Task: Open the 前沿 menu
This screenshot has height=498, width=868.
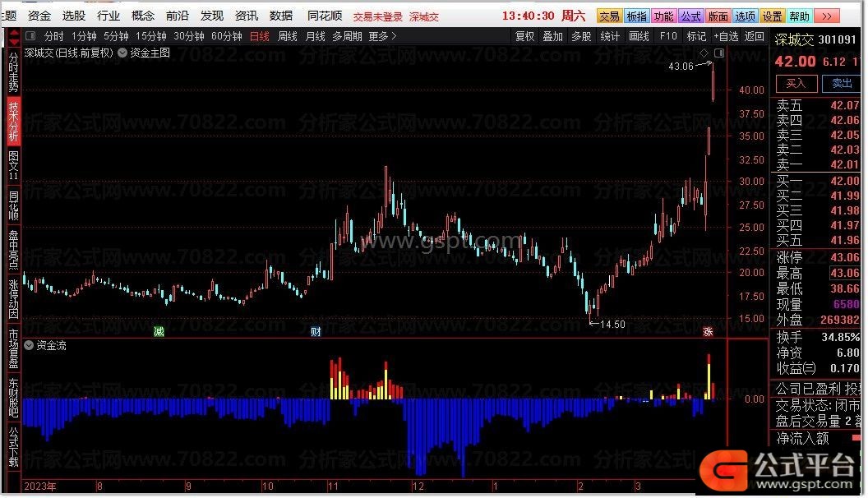Action: (178, 16)
